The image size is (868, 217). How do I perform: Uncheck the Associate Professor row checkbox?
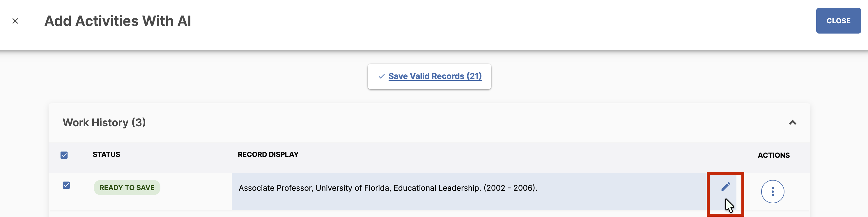click(66, 185)
